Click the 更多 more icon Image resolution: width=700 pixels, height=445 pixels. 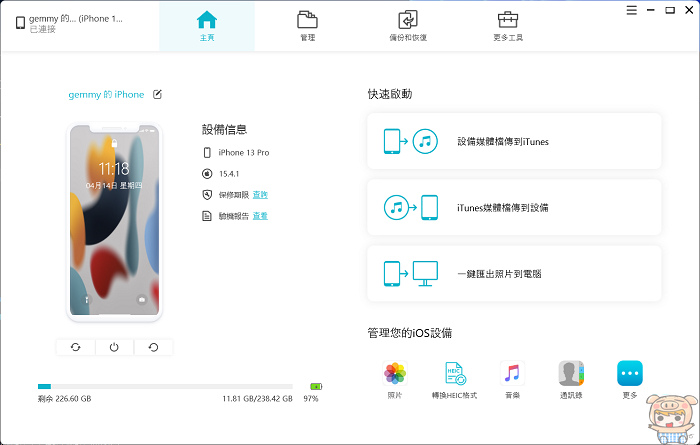point(629,375)
